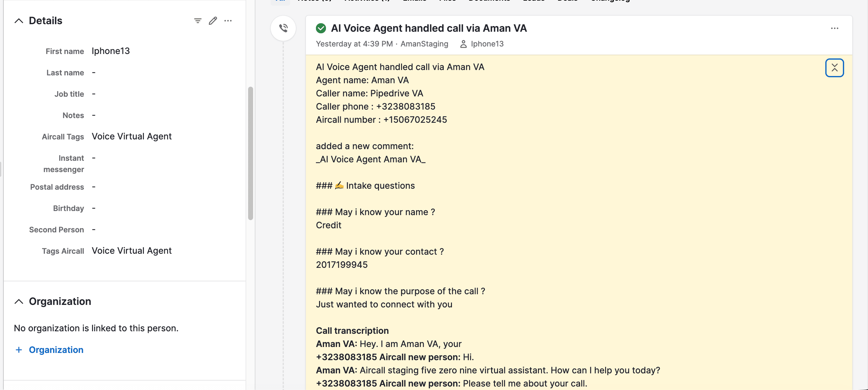Click the pencil edit icon in Details
The width and height of the screenshot is (868, 390).
click(213, 21)
